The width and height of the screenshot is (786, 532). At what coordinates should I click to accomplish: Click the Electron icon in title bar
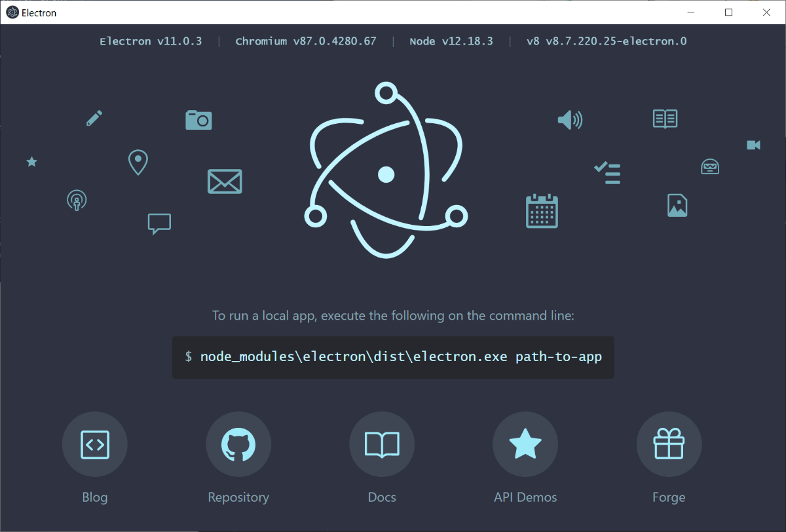[x=12, y=12]
